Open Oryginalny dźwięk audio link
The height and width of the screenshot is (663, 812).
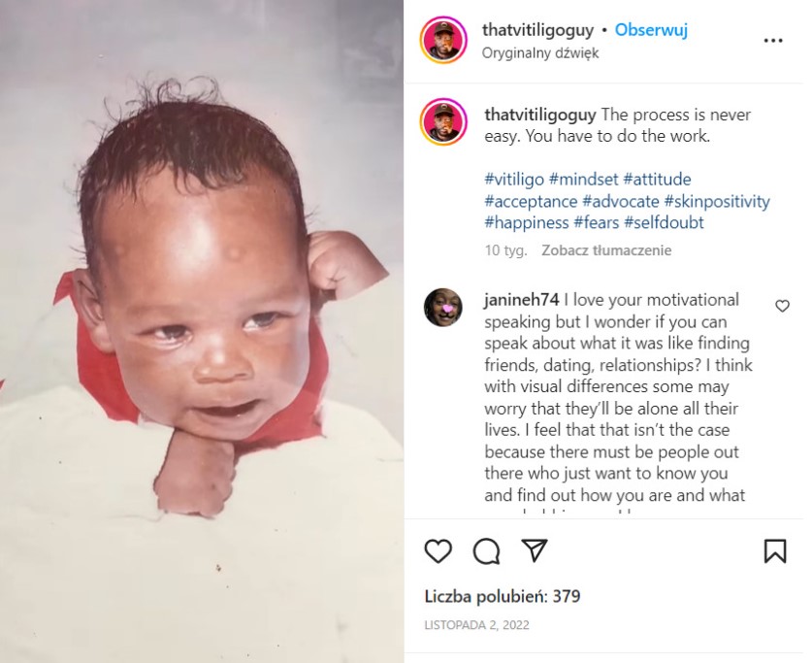(540, 52)
